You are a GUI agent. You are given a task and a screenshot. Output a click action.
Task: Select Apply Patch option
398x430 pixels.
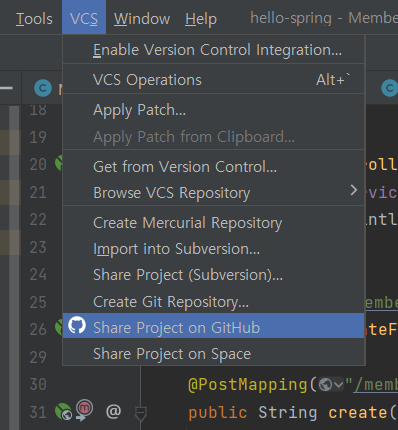tap(213, 110)
